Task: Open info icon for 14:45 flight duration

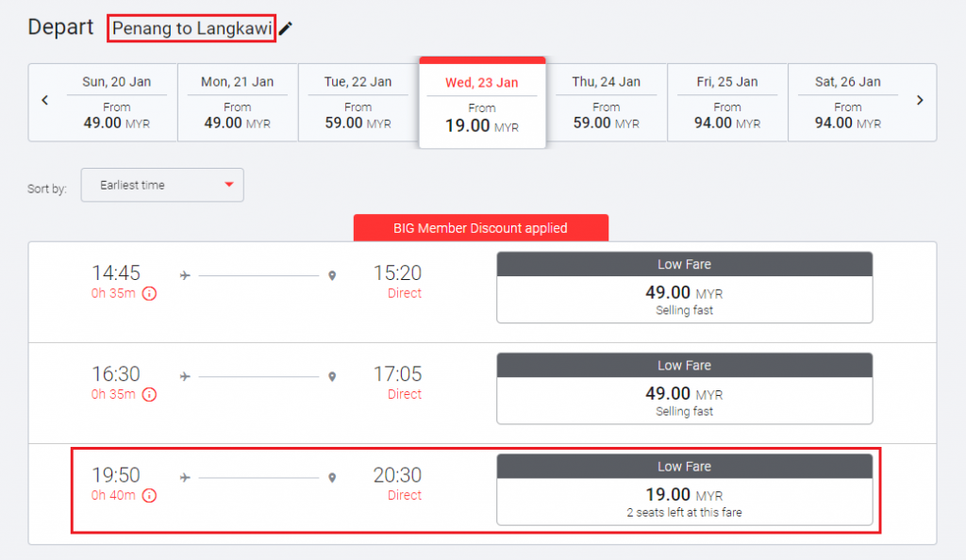Action: [x=149, y=293]
